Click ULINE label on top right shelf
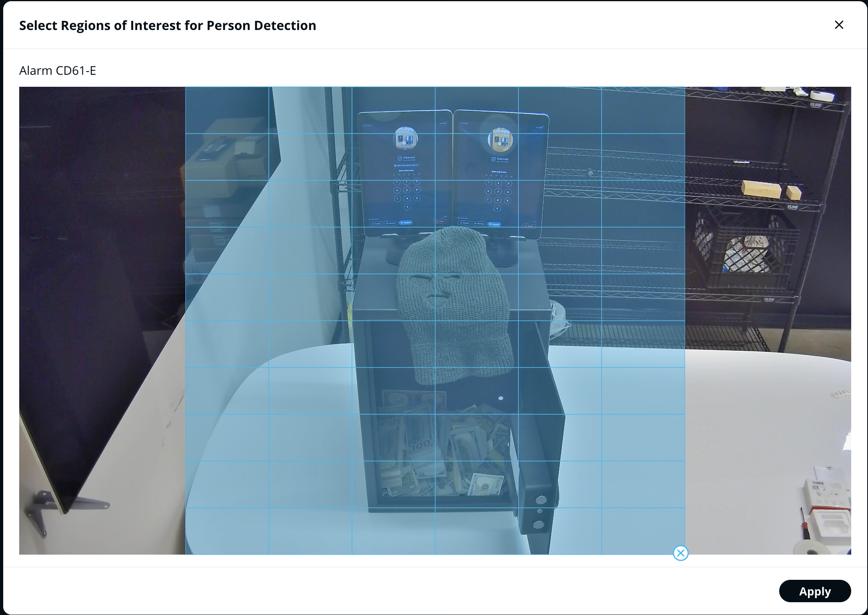This screenshot has height=615, width=868. click(815, 105)
